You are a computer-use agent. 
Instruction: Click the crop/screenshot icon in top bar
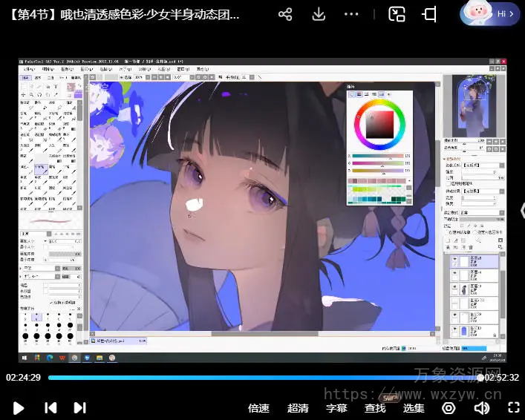[x=429, y=14]
